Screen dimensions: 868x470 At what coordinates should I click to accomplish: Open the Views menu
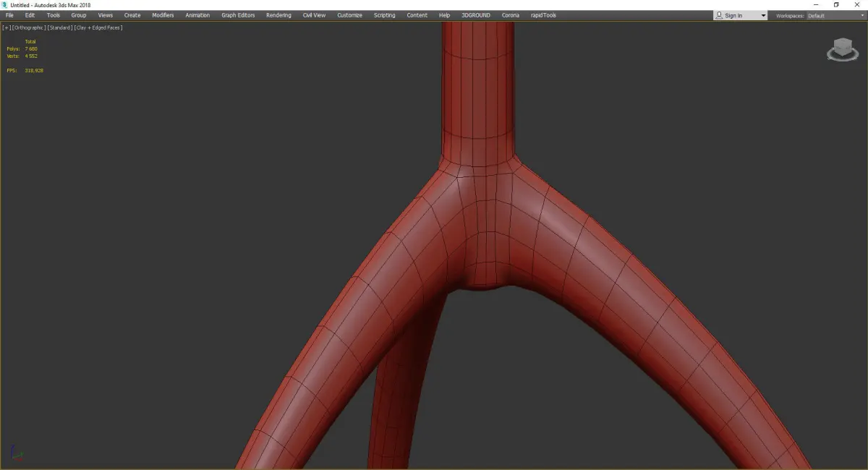pyautogui.click(x=106, y=15)
